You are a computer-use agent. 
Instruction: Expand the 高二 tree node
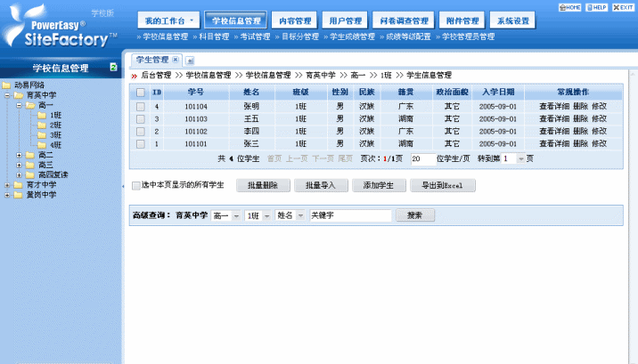pos(19,155)
